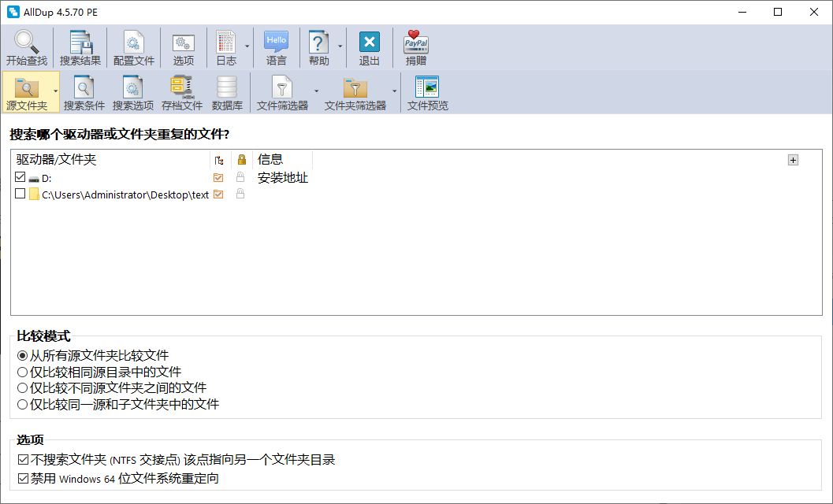Uncheck the D: drive checkbox
The width and height of the screenshot is (833, 504).
(x=20, y=177)
